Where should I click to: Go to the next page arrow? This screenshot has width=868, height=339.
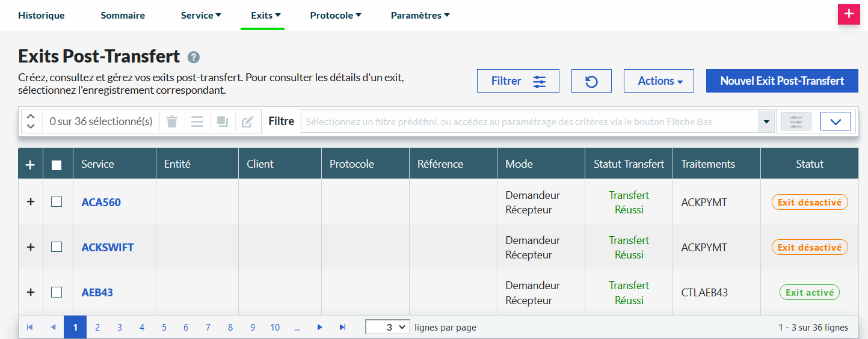320,327
